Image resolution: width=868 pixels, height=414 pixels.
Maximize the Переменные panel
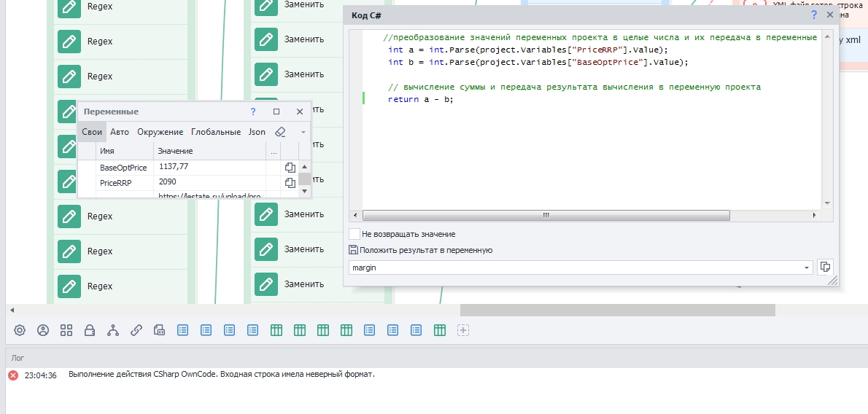(276, 112)
